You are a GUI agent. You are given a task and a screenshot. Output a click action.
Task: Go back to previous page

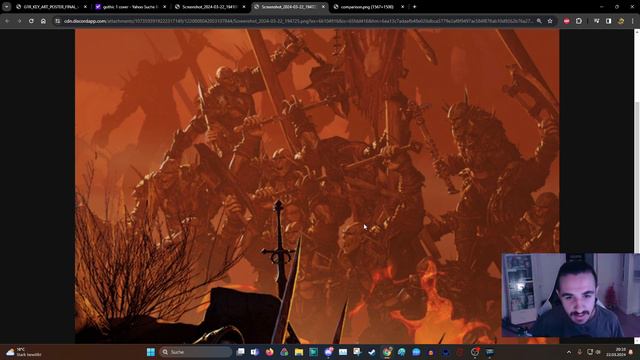tap(7, 21)
